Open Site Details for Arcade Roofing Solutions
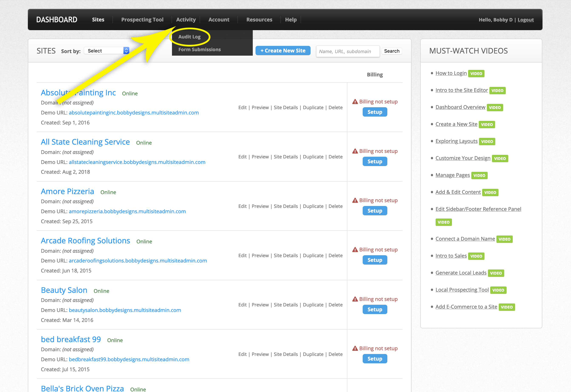The height and width of the screenshot is (392, 571). click(286, 256)
